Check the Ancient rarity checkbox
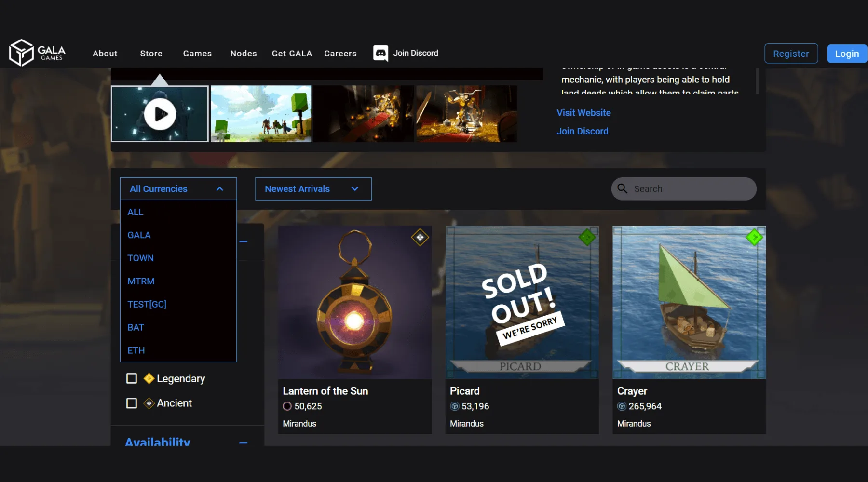868x482 pixels. pyautogui.click(x=132, y=403)
